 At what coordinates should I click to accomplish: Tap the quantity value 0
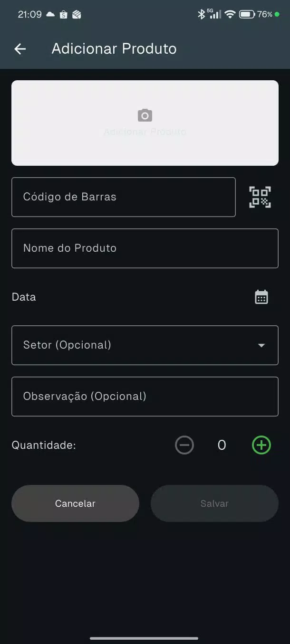222,445
